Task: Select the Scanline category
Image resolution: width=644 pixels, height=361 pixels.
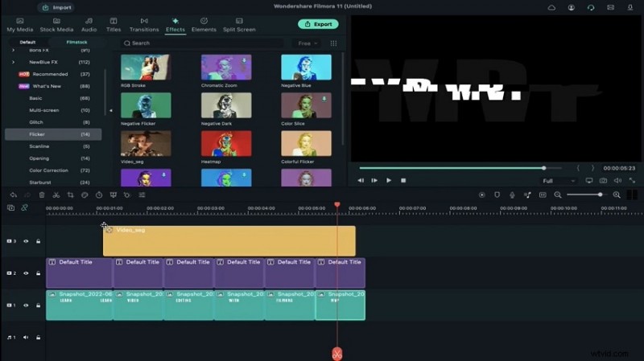Action: [x=53, y=146]
